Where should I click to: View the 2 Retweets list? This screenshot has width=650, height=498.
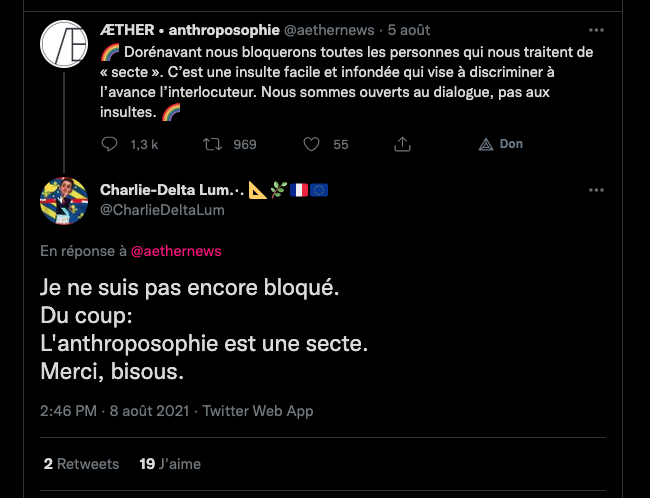81,464
